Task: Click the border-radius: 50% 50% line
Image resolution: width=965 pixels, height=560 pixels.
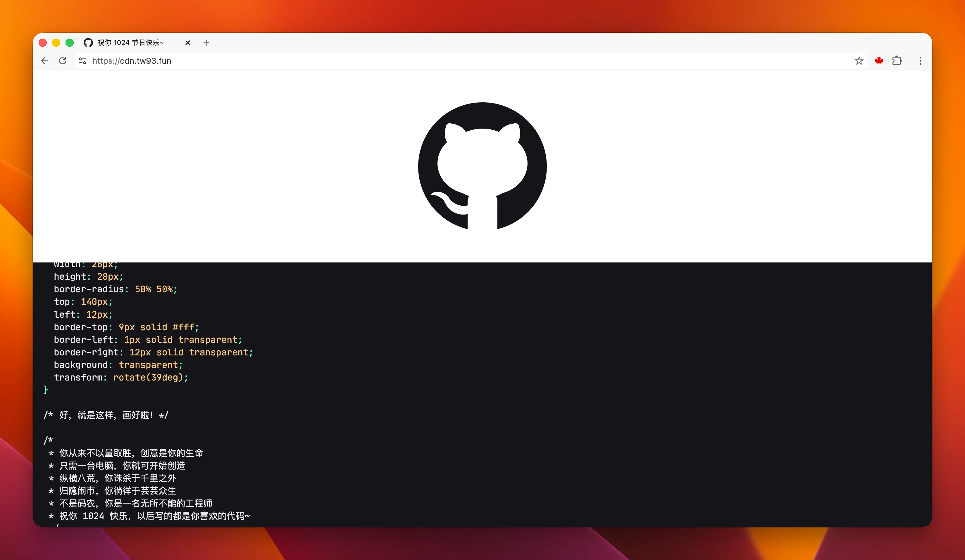Action: 115,289
